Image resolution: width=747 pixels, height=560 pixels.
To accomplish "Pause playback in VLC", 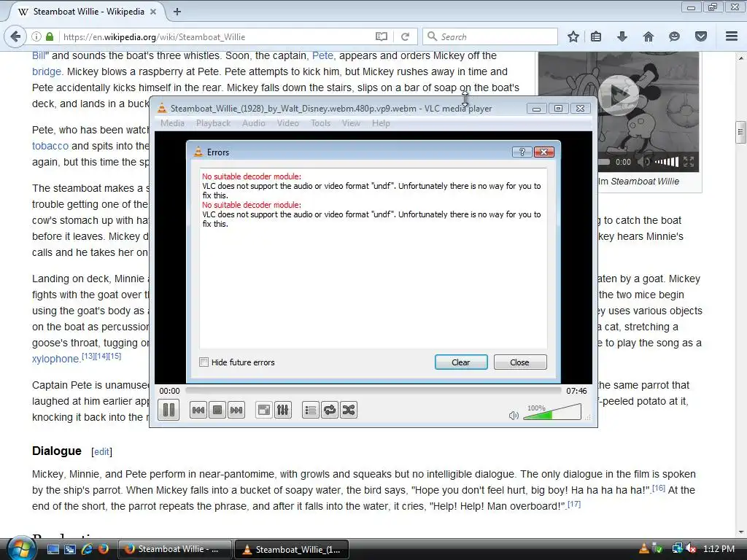I will tap(169, 410).
